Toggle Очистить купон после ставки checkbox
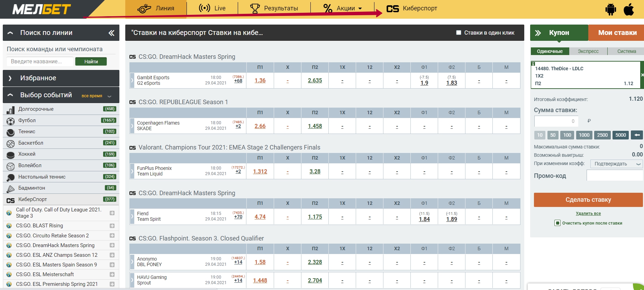This screenshot has width=644, height=290. point(557,223)
